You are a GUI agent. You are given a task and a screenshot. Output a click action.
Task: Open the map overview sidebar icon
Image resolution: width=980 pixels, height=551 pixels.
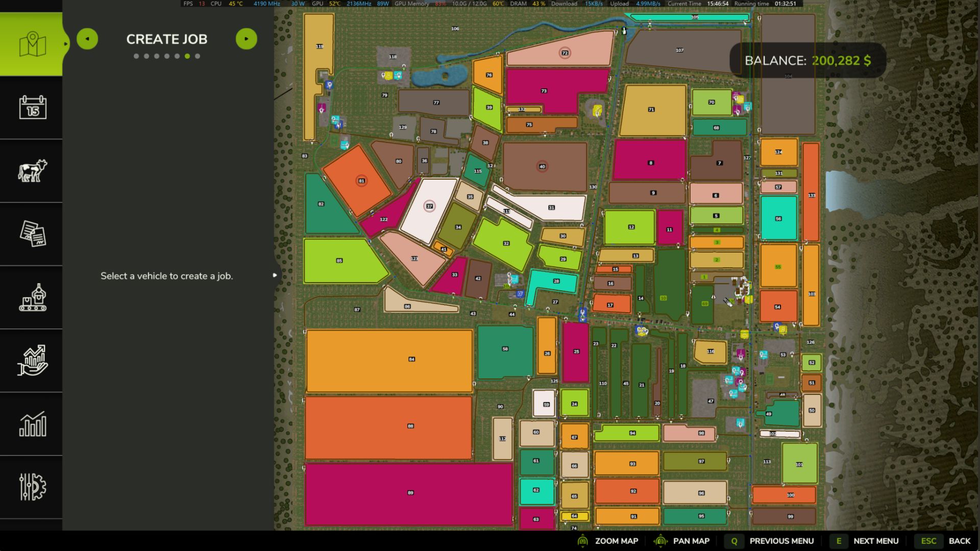[32, 44]
